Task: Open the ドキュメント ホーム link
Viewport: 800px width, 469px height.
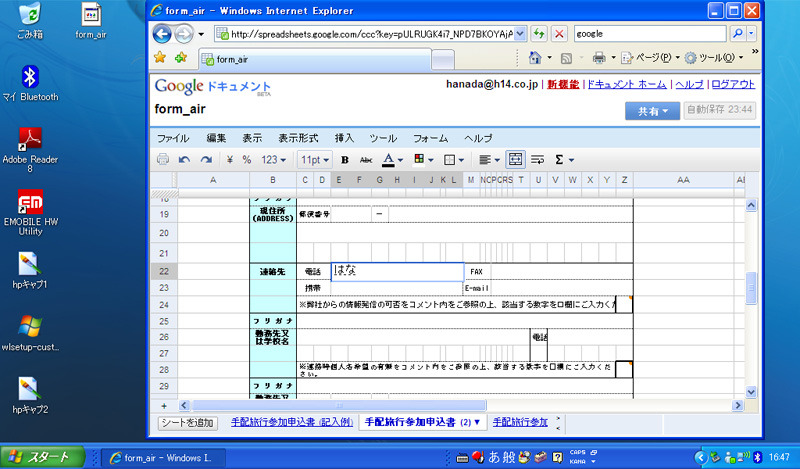Action: pyautogui.click(x=627, y=84)
